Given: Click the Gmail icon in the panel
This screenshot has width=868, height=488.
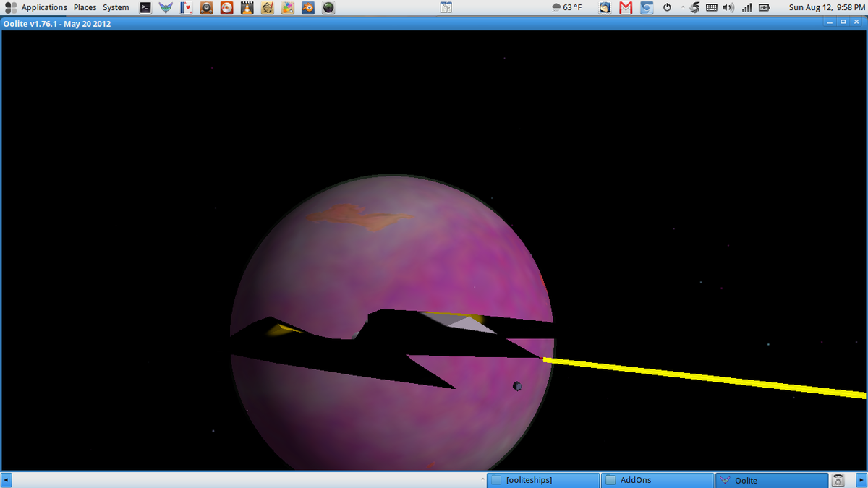Looking at the screenshot, I should pyautogui.click(x=626, y=8).
